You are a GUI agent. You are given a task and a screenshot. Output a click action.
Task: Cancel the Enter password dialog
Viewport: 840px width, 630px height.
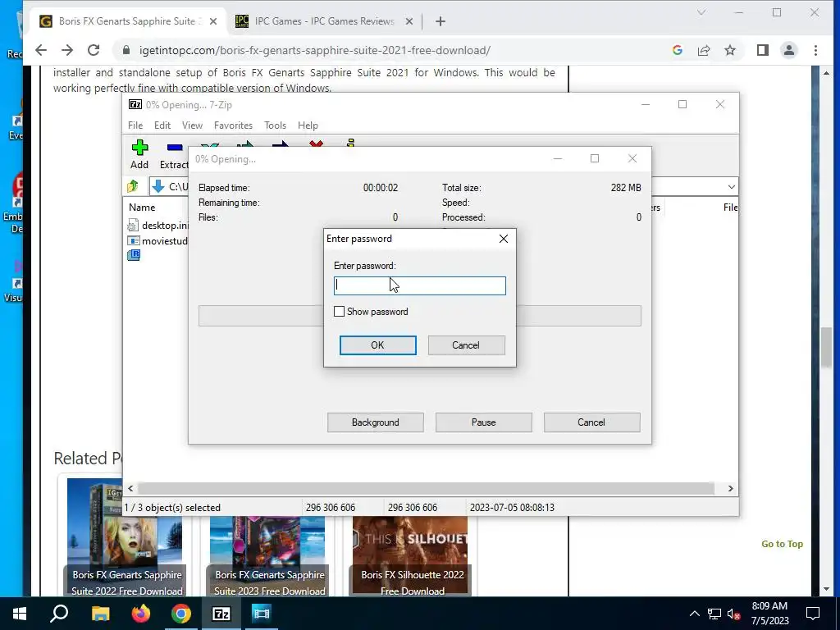pyautogui.click(x=466, y=345)
